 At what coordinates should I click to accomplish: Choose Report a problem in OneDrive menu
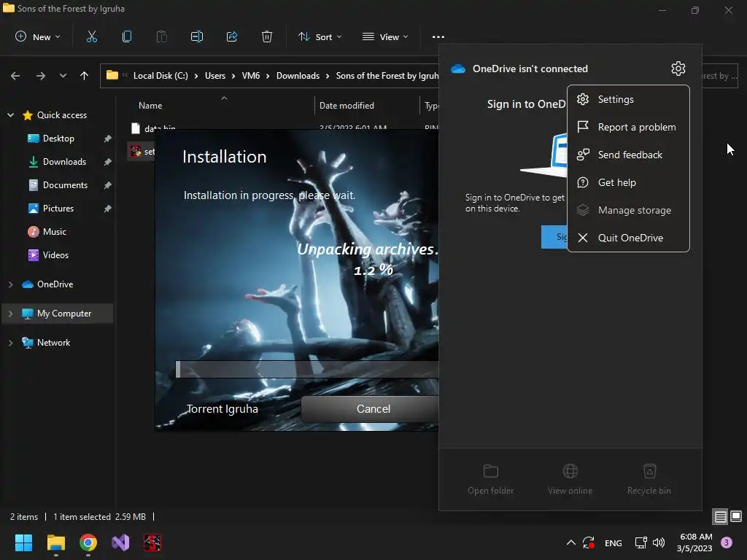tap(628, 127)
